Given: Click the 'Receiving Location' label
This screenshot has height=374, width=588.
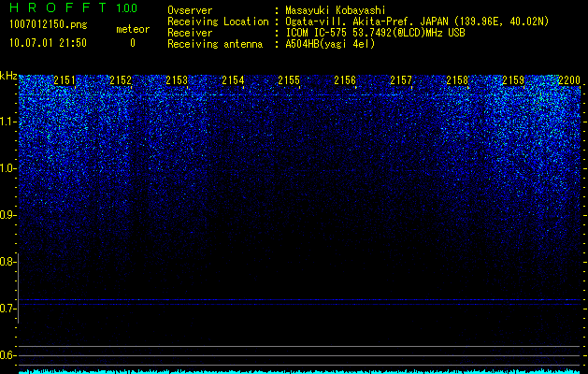Looking at the screenshot, I should [218, 22].
